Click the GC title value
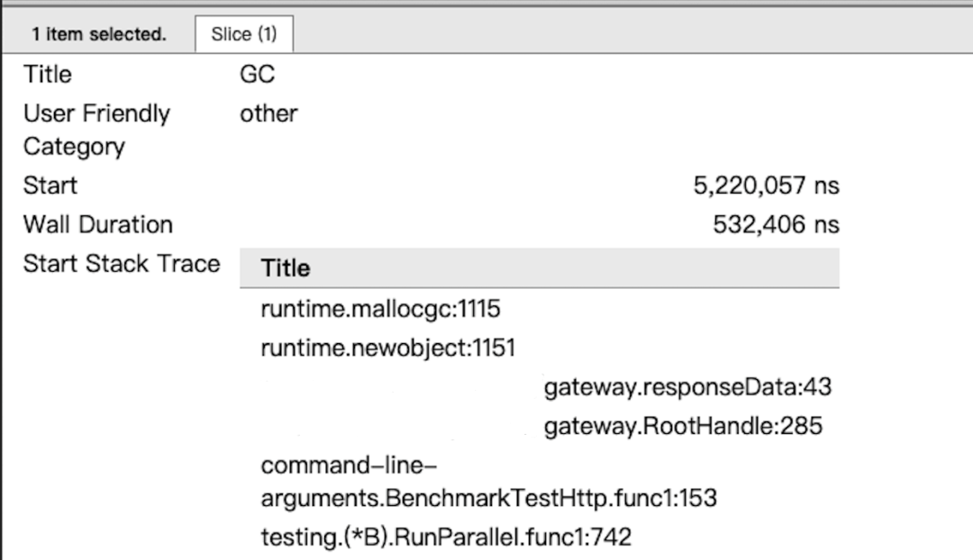Viewport: 973px width, 560px height. click(x=257, y=75)
